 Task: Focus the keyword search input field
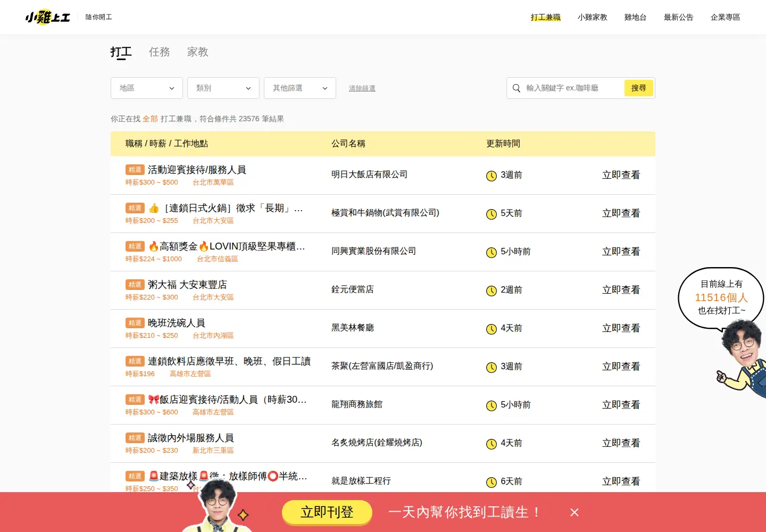click(x=572, y=88)
